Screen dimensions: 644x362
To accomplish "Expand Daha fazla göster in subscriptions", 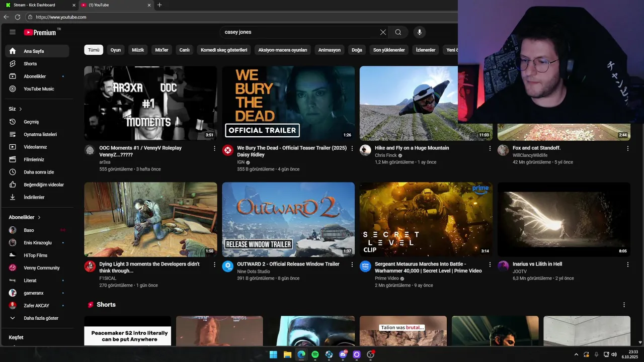I will point(37,318).
